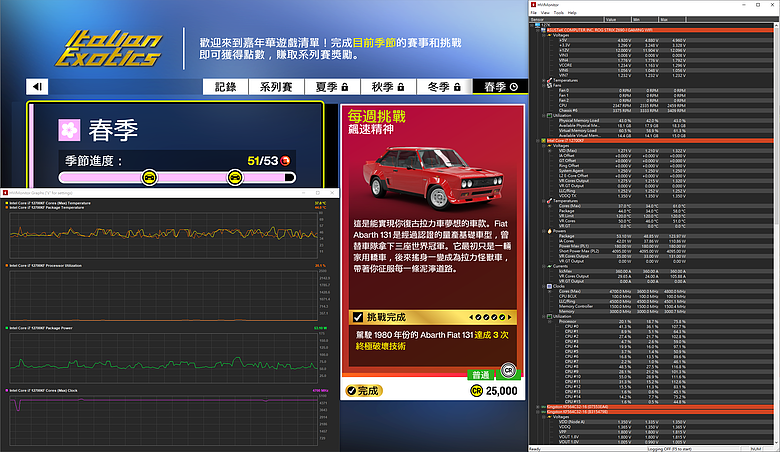The image size is (780, 452).
Task: Select the locked 秋季 tab
Action: pos(388,87)
